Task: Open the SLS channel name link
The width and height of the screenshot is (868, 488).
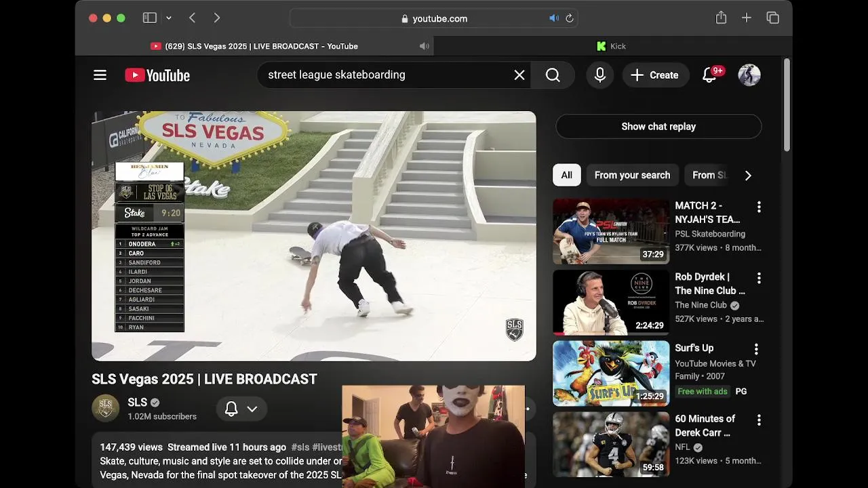Action: 137,402
